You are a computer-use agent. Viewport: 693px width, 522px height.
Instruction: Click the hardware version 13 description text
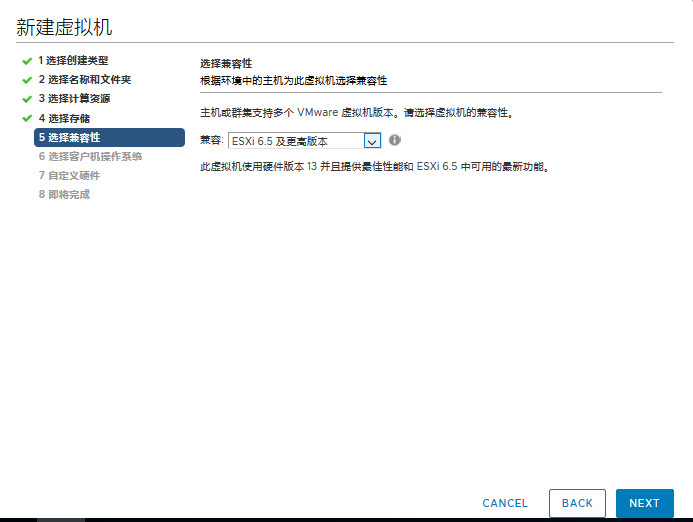(374, 167)
